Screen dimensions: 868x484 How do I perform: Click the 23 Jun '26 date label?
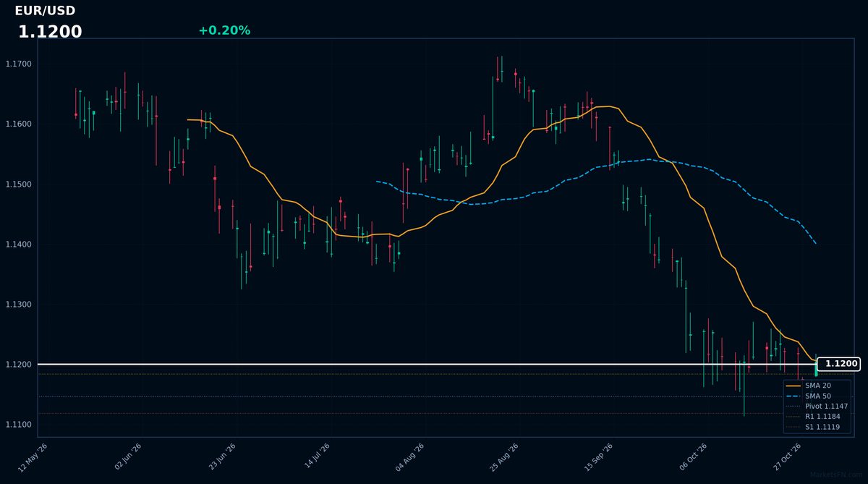tap(223, 457)
